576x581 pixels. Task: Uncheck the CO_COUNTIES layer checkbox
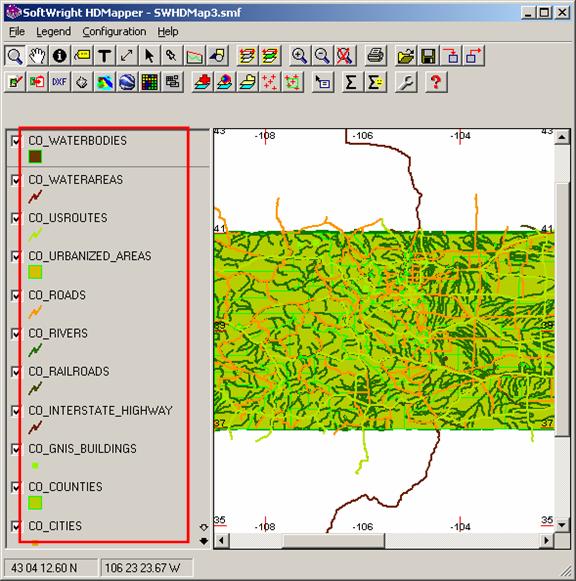(x=16, y=487)
